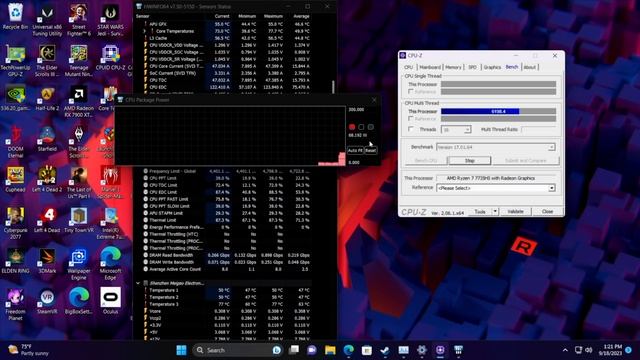
Task: Launch Cuphead from the desktop
Action: [x=15, y=179]
